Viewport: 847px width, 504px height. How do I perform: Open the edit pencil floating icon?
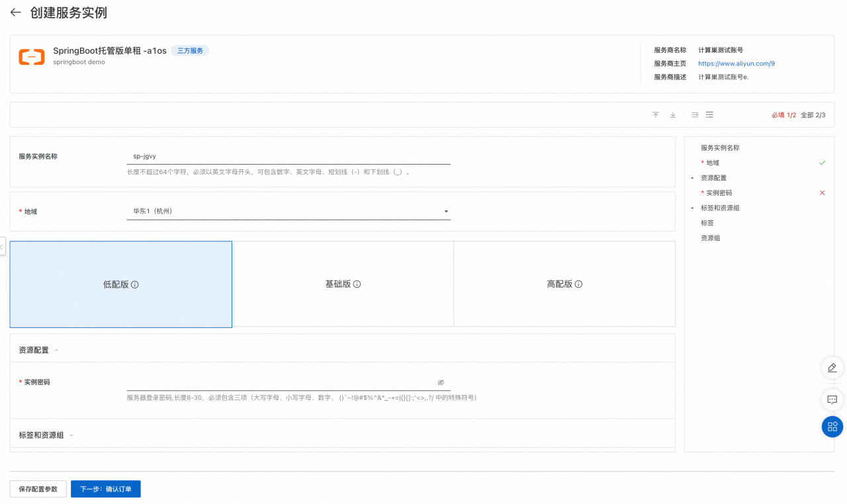click(x=832, y=368)
